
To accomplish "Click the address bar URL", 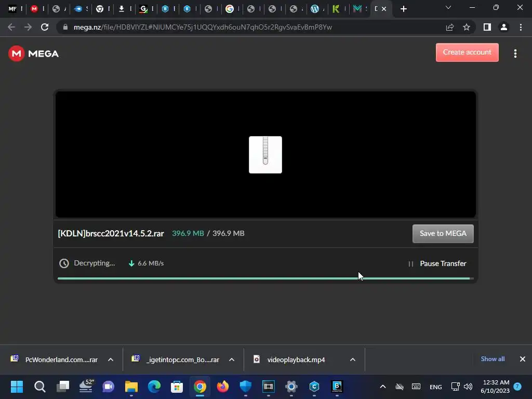I will pyautogui.click(x=203, y=27).
